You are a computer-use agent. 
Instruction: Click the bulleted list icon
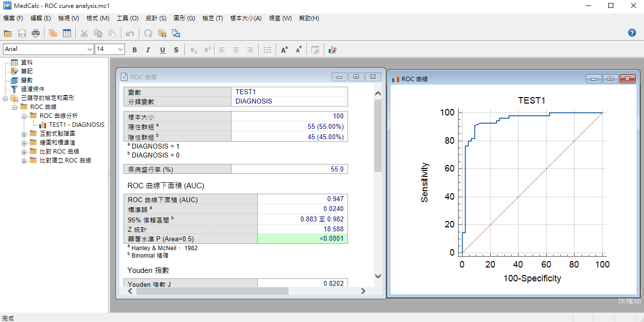(267, 50)
